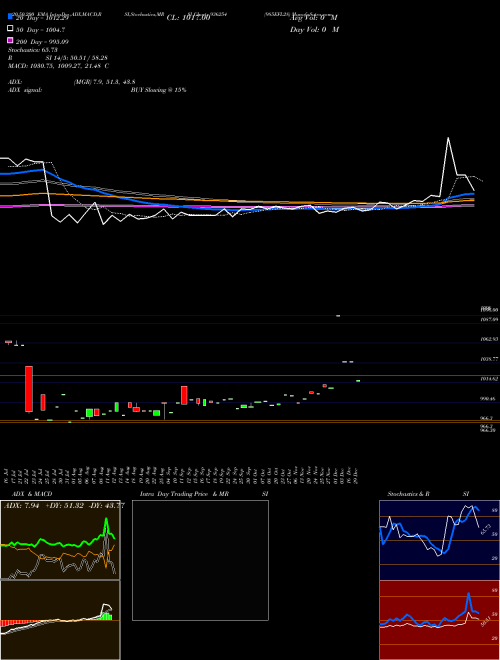Click the 1014.62 price axis label
The width and height of the screenshot is (500, 660).
coord(489,379)
